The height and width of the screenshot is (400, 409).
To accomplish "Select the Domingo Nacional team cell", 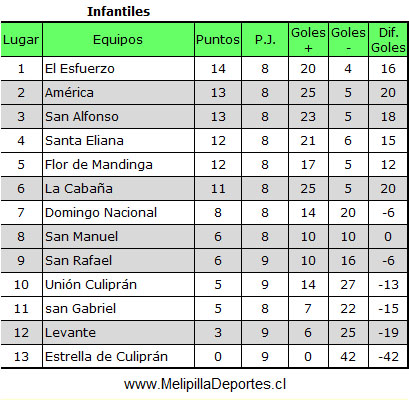I will click(x=118, y=213).
